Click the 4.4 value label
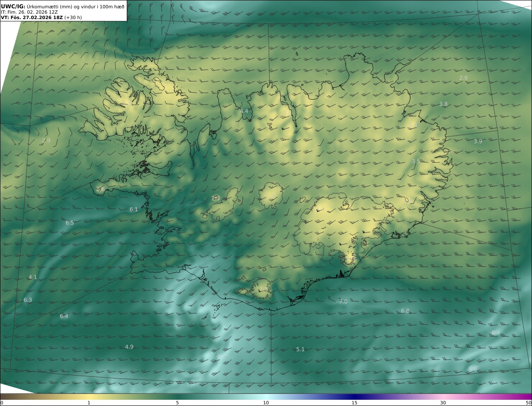Screen dimensions: 532x406 pos(244,111)
